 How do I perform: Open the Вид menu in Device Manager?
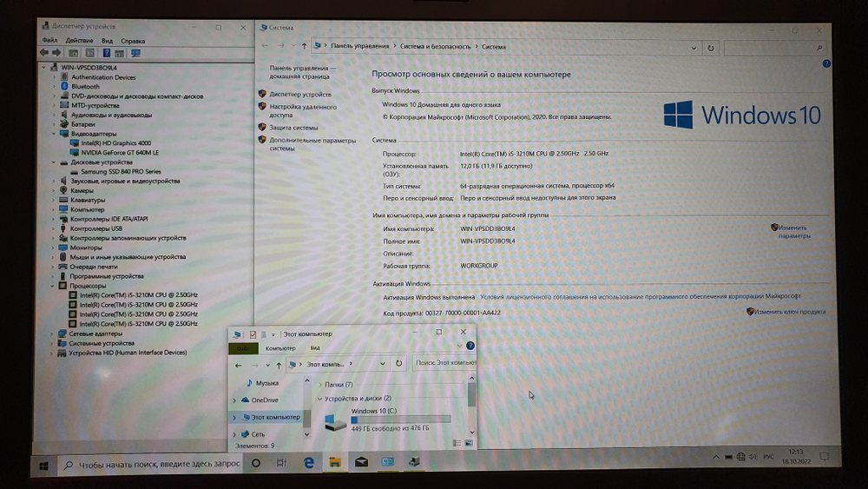click(x=107, y=41)
